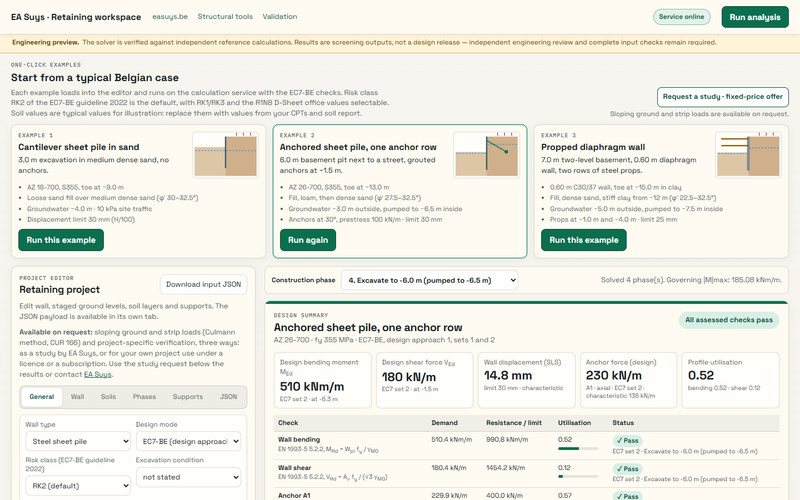Switch to the Wall tab

point(78,396)
